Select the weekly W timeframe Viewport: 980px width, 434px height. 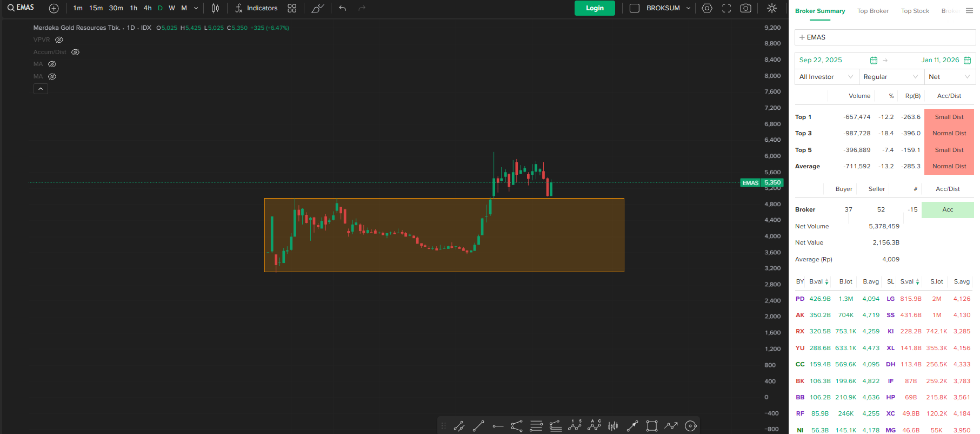pos(172,8)
